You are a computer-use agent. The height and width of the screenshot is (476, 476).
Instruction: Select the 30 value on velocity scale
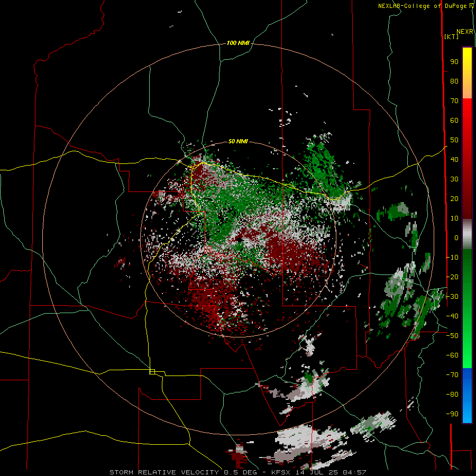pos(454,179)
